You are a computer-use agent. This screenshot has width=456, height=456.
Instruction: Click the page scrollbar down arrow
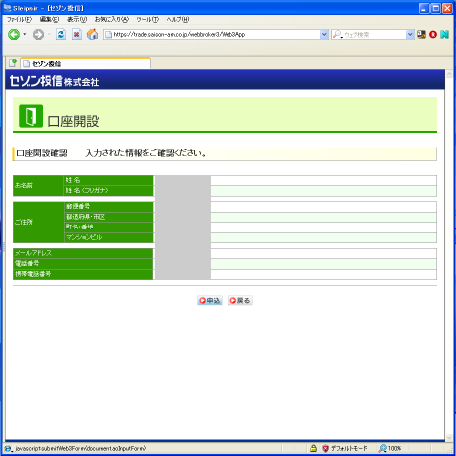pyautogui.click(x=449, y=437)
